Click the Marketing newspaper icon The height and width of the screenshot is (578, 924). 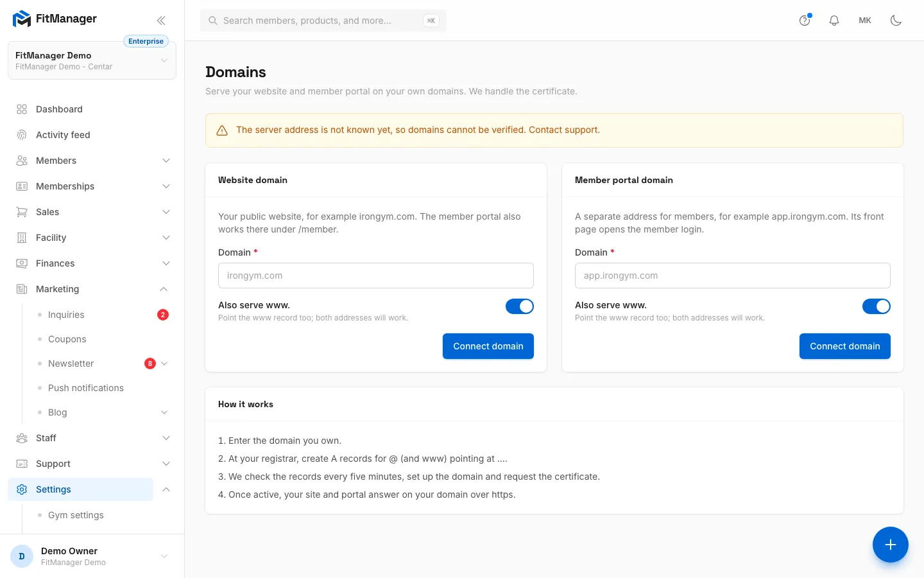(22, 289)
